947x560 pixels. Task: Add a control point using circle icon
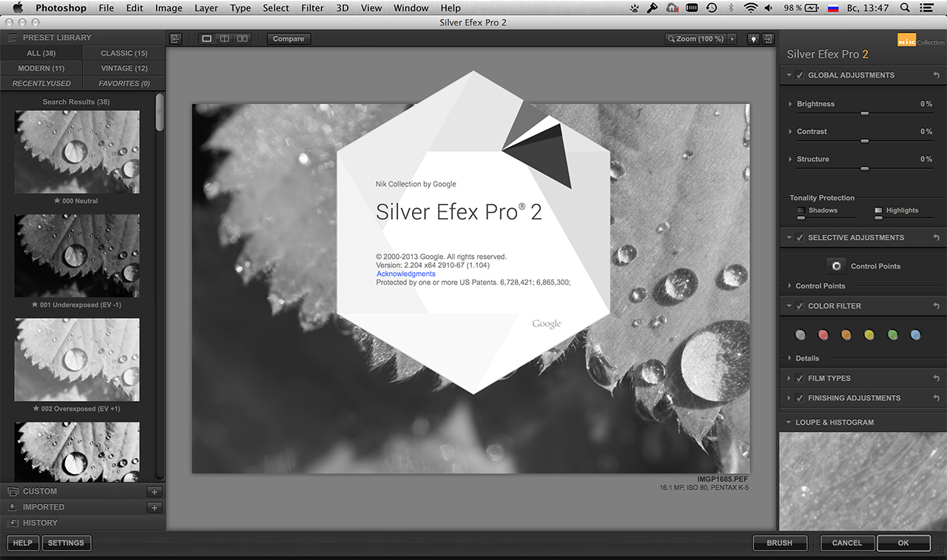click(836, 266)
